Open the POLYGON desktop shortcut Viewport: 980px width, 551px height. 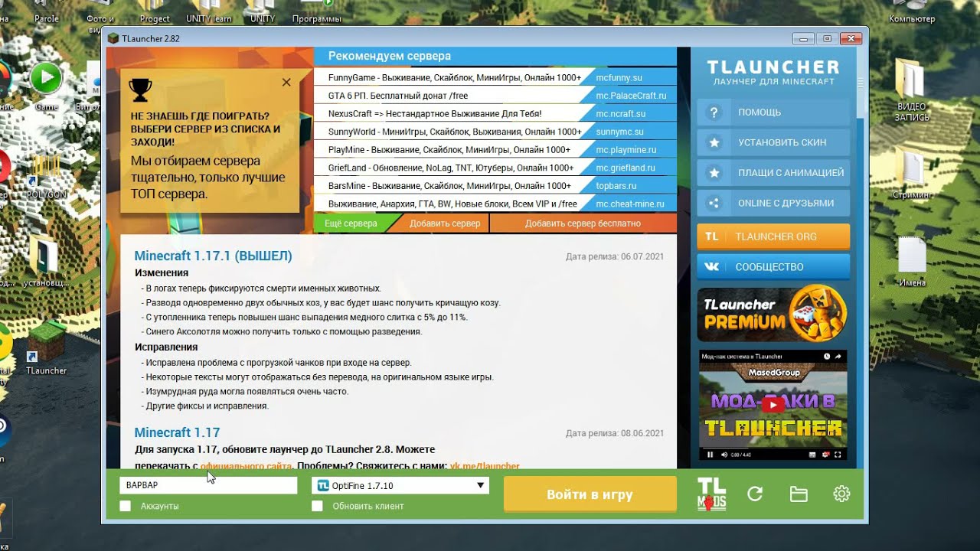(47, 176)
